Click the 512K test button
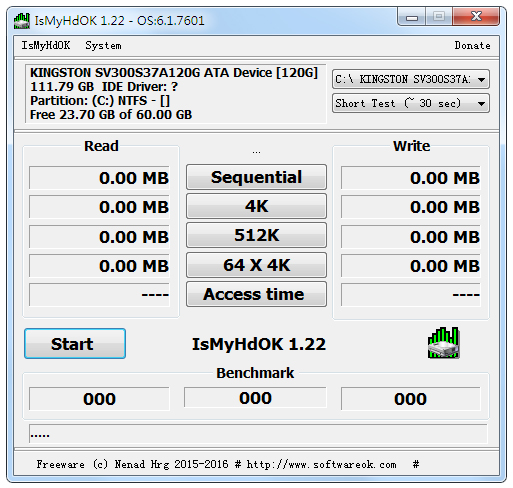 [256, 235]
